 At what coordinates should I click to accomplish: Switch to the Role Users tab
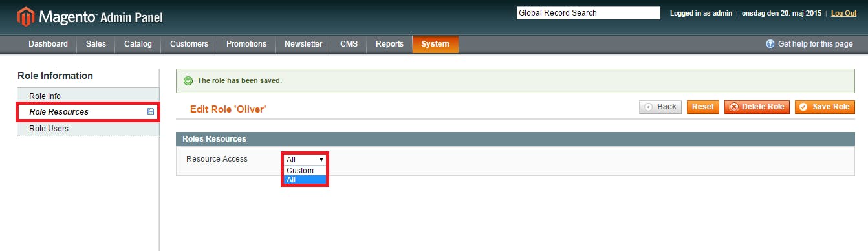(x=88, y=129)
